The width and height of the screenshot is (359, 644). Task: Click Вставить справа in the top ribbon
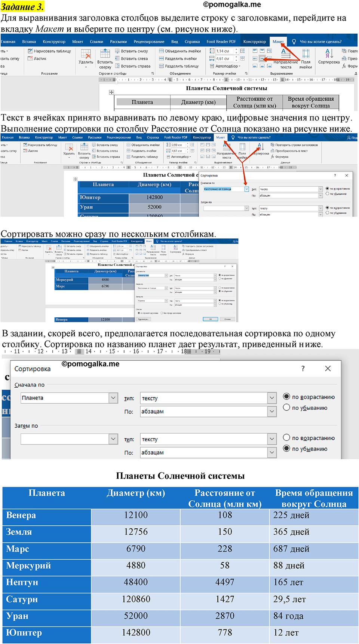[x=132, y=66]
